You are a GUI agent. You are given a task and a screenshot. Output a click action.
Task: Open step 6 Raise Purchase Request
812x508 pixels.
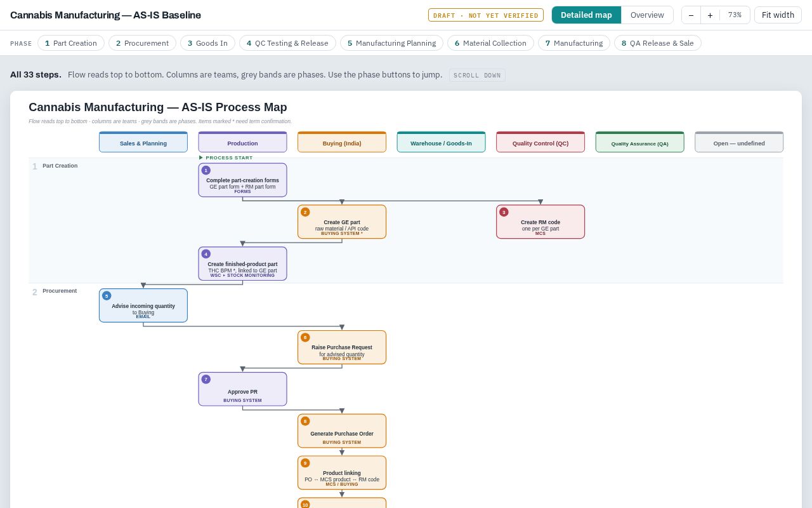342,347
